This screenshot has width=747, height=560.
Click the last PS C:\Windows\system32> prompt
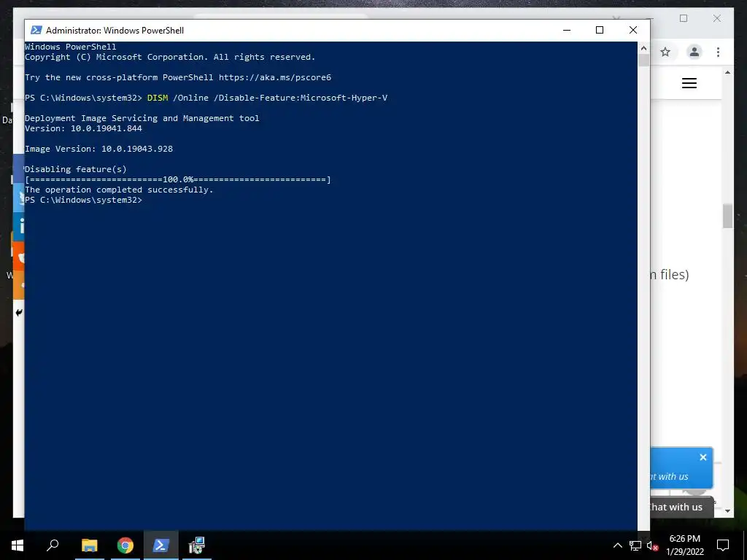(83, 200)
